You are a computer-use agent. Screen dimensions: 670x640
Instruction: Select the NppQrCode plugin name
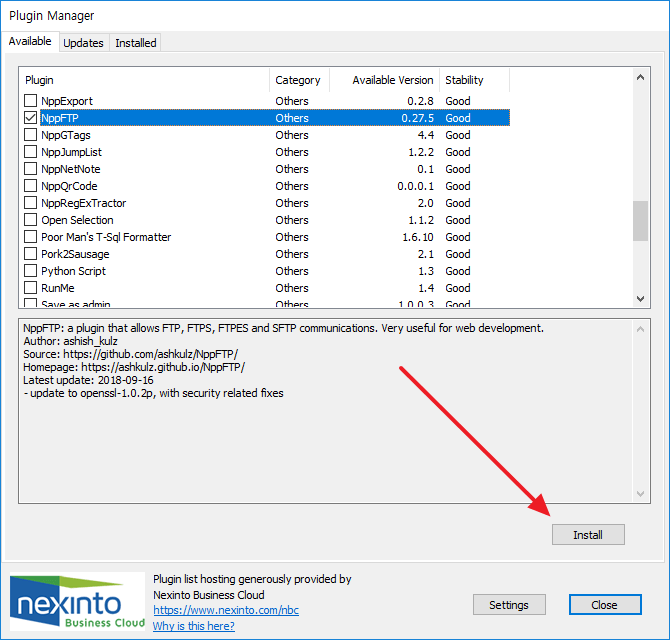coord(69,186)
